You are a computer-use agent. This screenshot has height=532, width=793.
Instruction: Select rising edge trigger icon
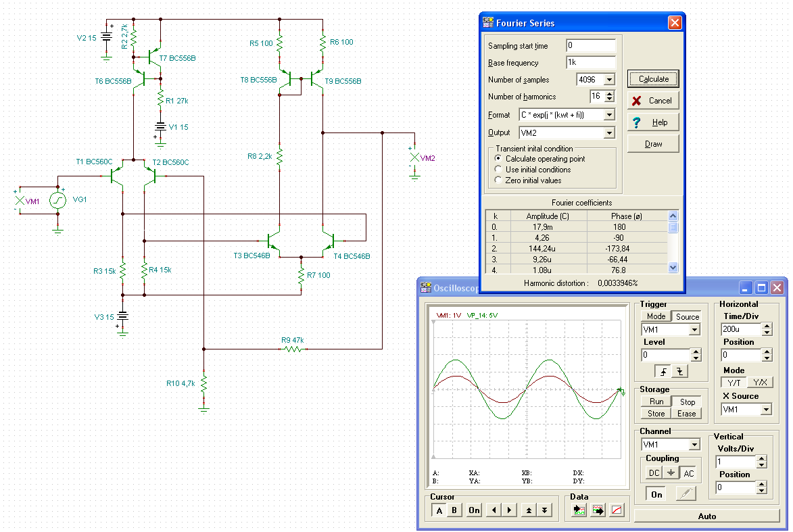[662, 371]
